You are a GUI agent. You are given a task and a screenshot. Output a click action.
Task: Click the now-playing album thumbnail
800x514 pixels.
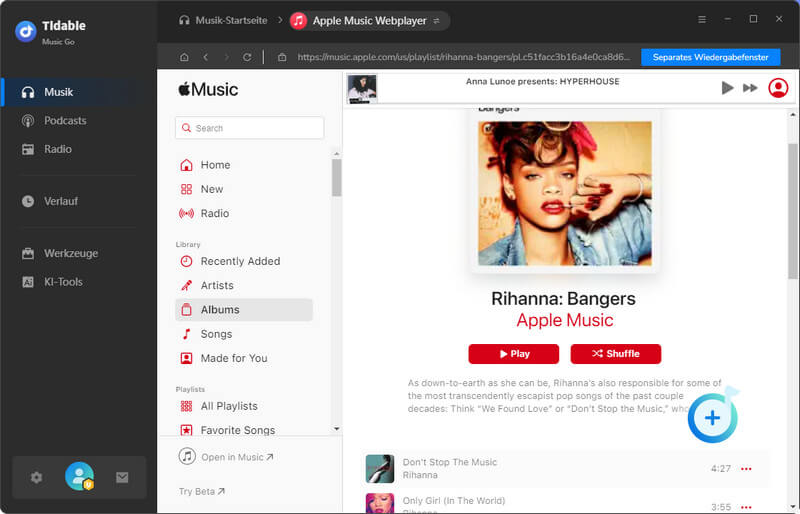coord(362,89)
